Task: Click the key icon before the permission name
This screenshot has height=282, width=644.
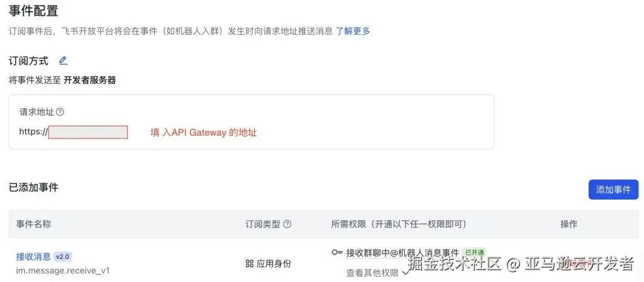Action: [x=337, y=252]
